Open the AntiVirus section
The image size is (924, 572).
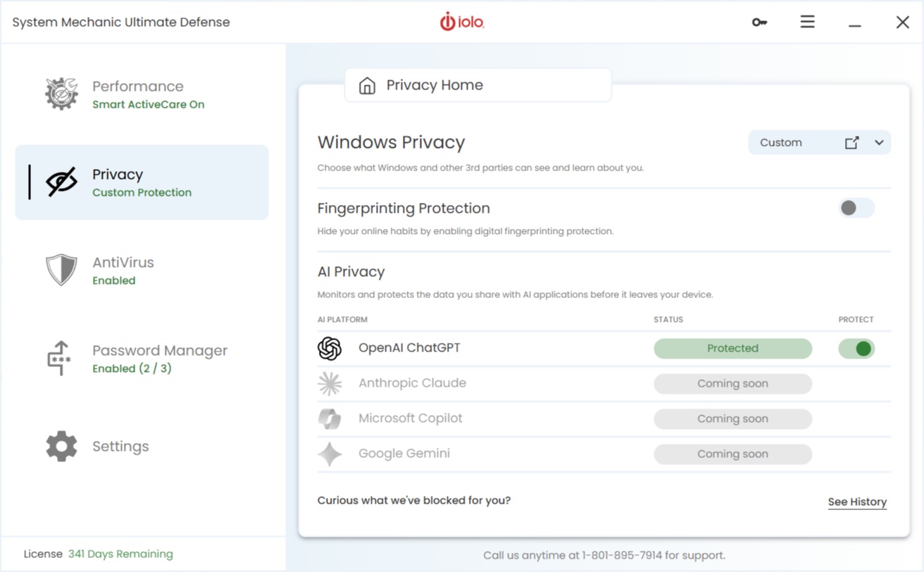[x=142, y=271]
